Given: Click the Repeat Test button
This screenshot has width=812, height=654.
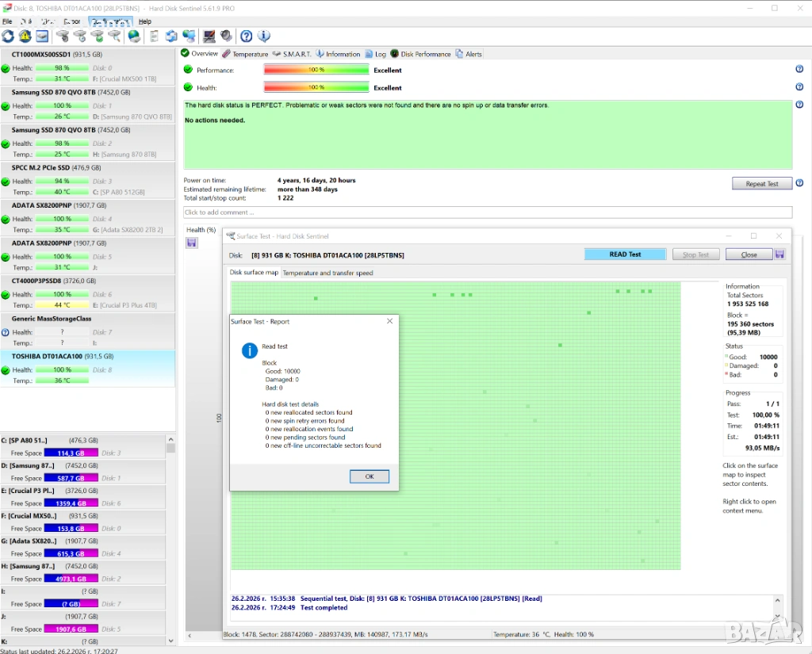Looking at the screenshot, I should 761,184.
